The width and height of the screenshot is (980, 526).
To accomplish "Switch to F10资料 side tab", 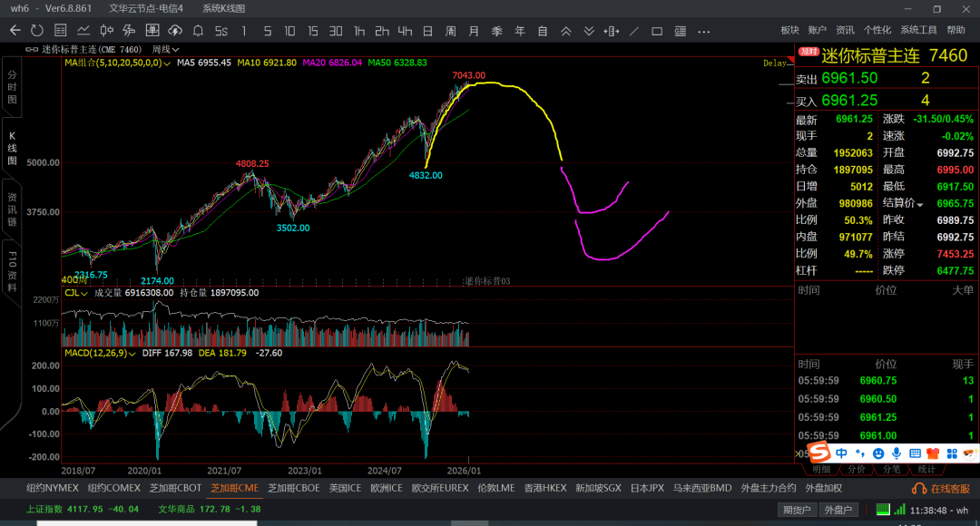I will coord(12,271).
